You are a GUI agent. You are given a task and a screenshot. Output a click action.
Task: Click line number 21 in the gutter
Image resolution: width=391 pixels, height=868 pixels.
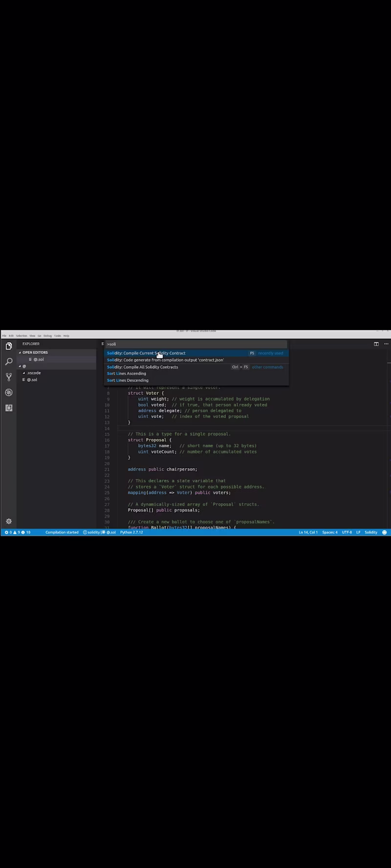click(x=107, y=470)
